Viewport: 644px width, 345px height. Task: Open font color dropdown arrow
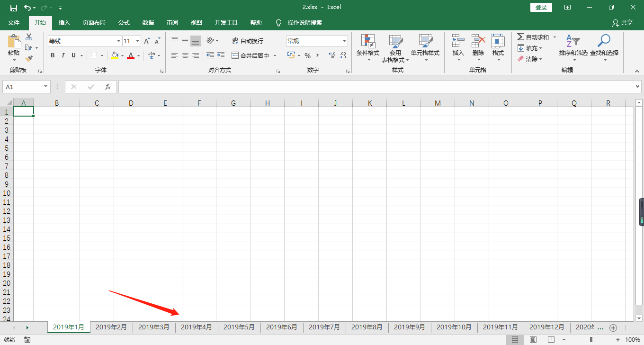click(x=138, y=55)
